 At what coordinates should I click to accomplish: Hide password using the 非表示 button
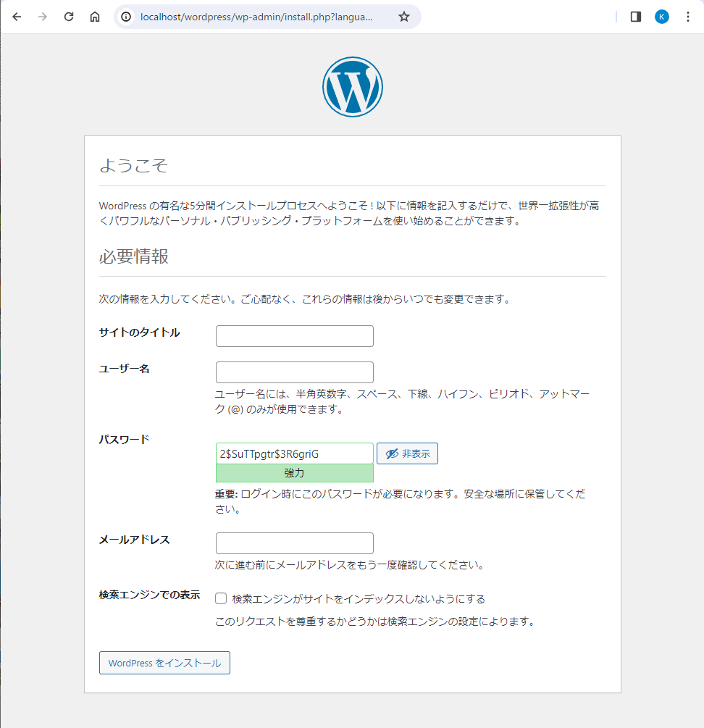407,454
